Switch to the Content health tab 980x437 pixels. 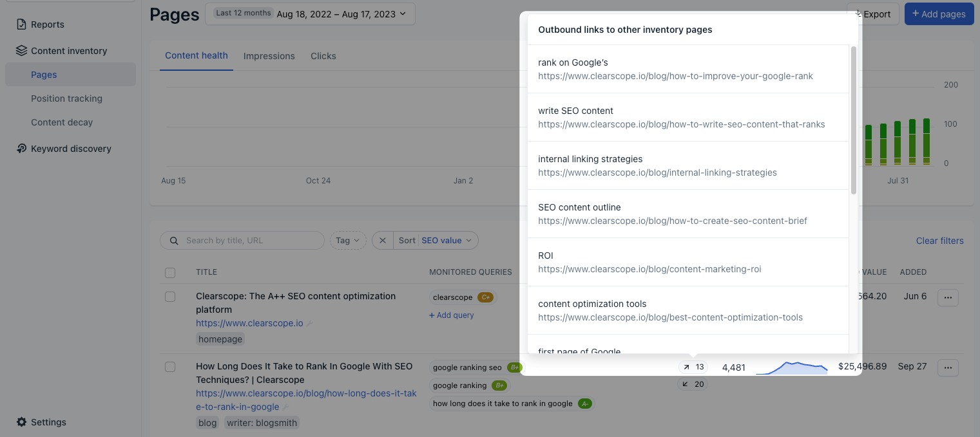(197, 56)
